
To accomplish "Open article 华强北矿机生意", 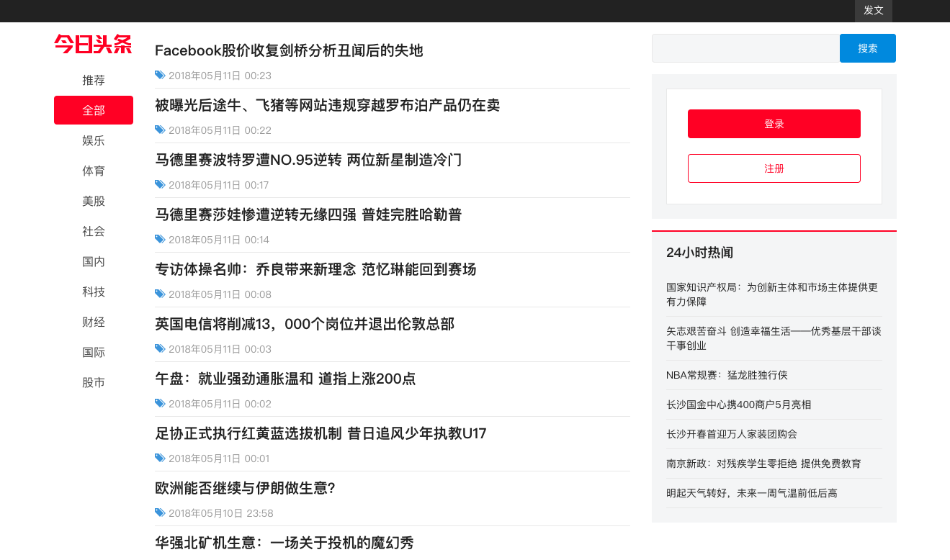I will (x=284, y=543).
